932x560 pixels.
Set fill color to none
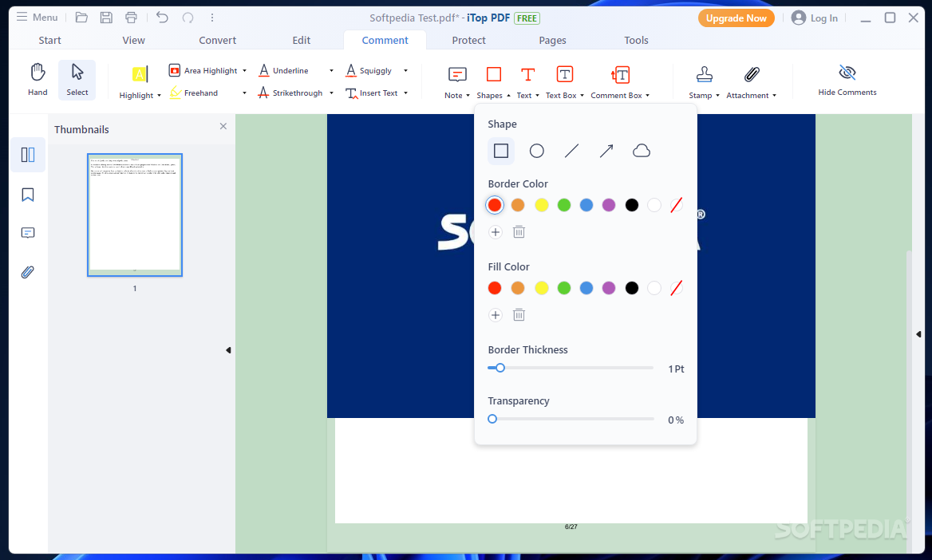click(677, 288)
